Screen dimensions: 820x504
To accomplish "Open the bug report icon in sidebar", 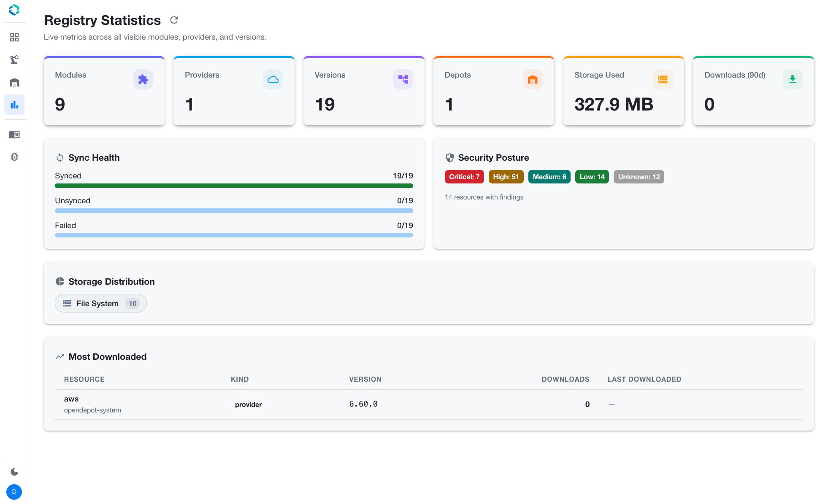I will (14, 157).
